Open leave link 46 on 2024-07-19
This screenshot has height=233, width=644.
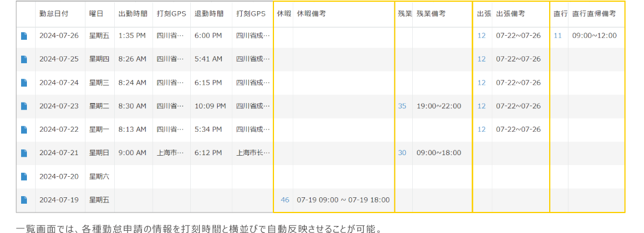285,200
